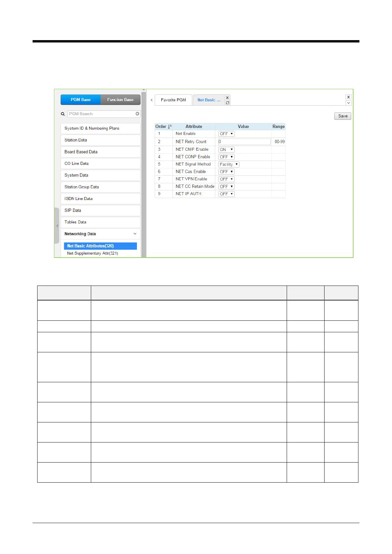
Task: Open NET CONP Enable dropdown
Action: point(226,157)
